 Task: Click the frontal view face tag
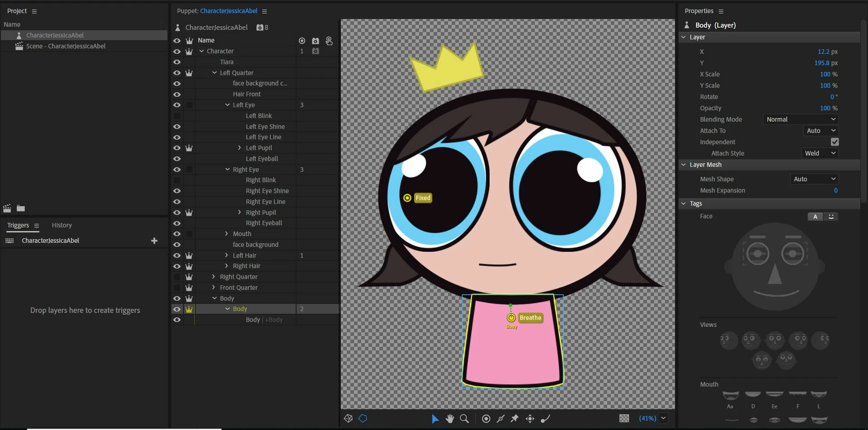point(775,340)
